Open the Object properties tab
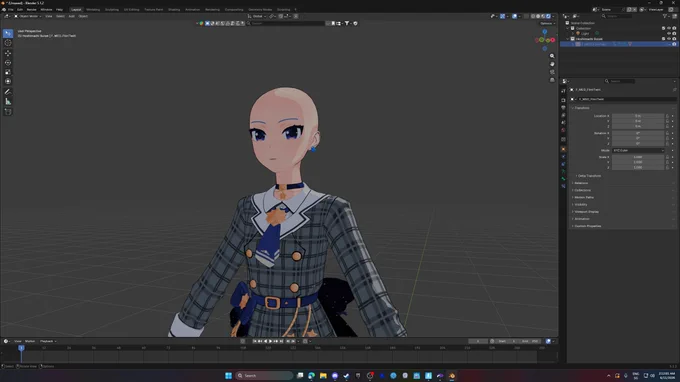This screenshot has width=680, height=382. 563,149
